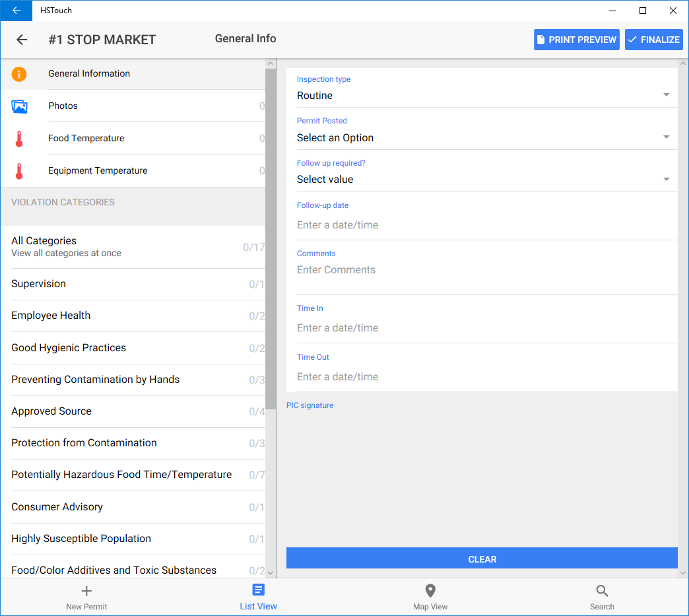
Task: Maximize the HSTouch window
Action: point(642,11)
